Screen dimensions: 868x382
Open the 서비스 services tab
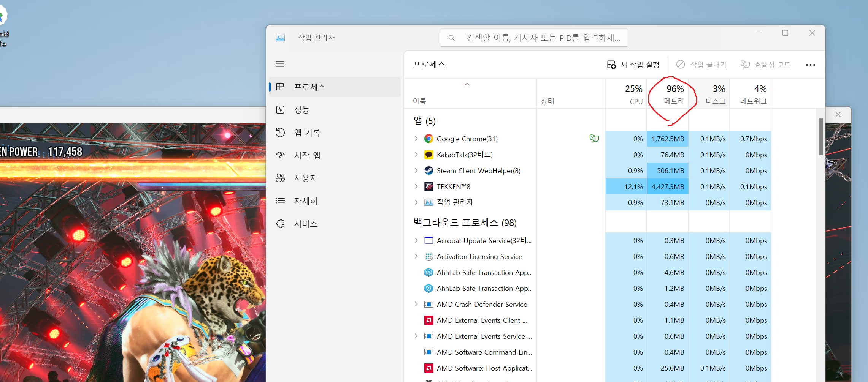coord(335,224)
